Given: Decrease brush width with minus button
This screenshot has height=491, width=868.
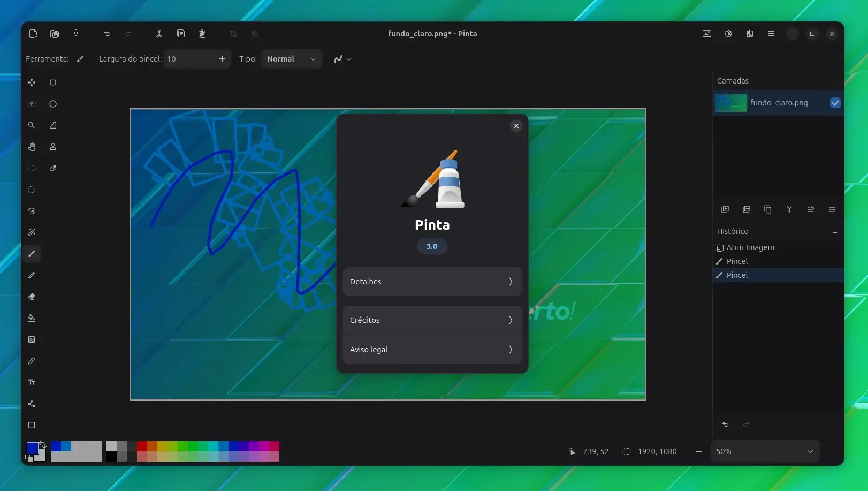Looking at the screenshot, I should coord(204,59).
